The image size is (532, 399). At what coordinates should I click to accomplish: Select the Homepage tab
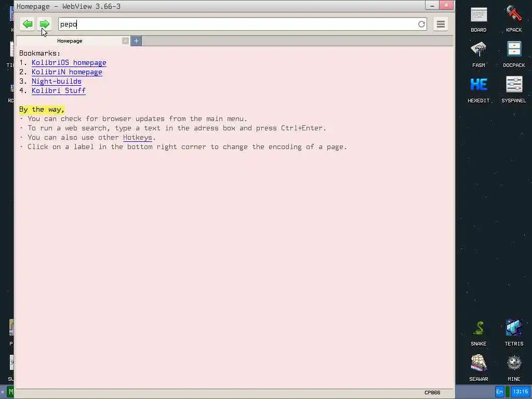coord(70,41)
